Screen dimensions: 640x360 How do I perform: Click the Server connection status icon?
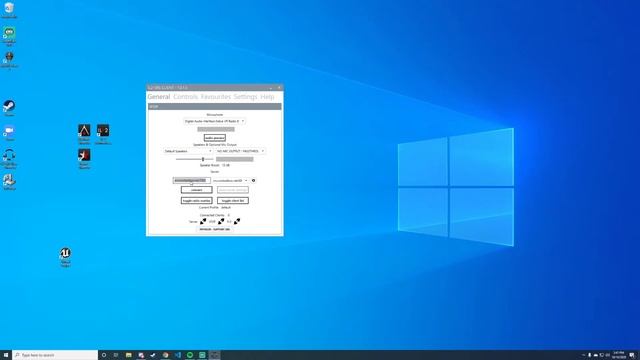[x=203, y=221]
